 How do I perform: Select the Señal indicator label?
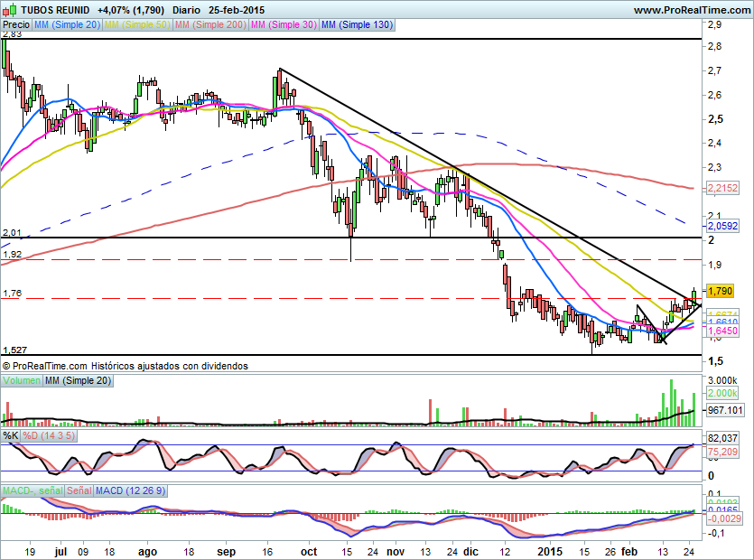coord(79,490)
